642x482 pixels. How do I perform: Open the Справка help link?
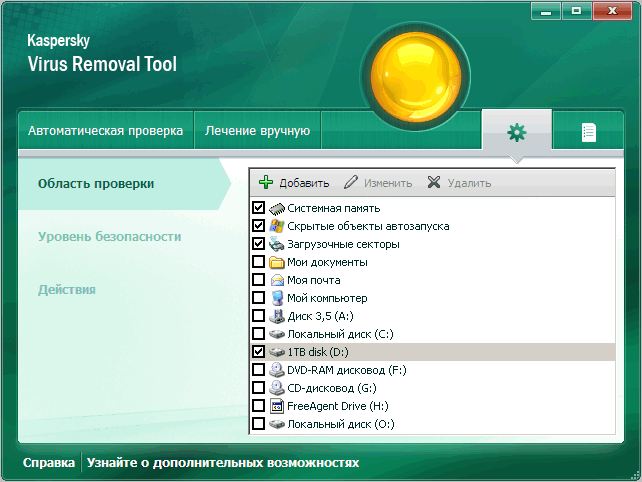click(x=49, y=463)
